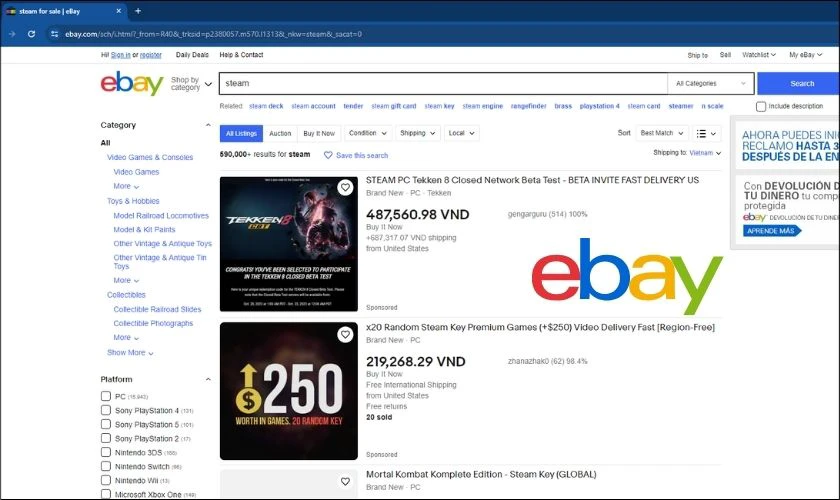Expand More under Video Games

point(126,186)
